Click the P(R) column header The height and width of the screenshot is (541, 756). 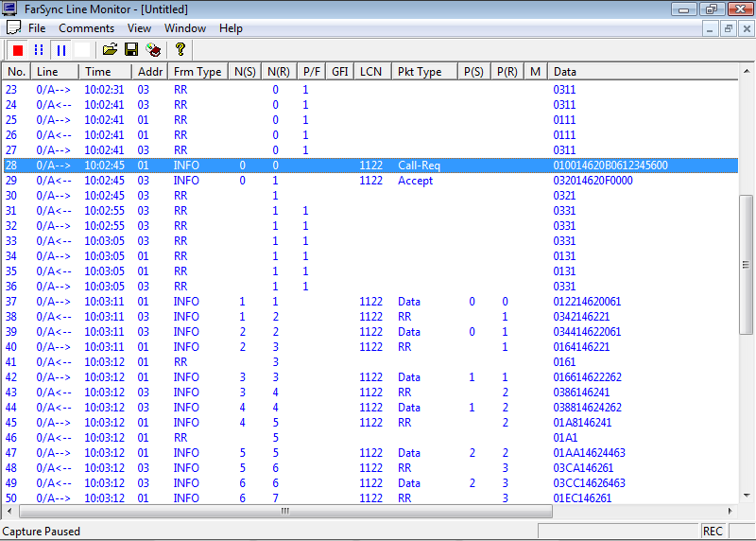coord(507,72)
